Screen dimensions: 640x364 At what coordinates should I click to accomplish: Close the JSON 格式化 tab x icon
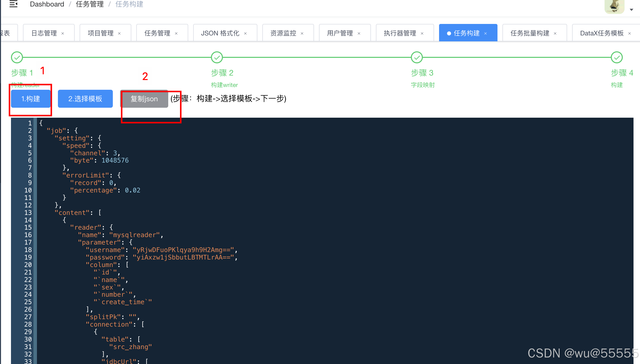tap(245, 33)
